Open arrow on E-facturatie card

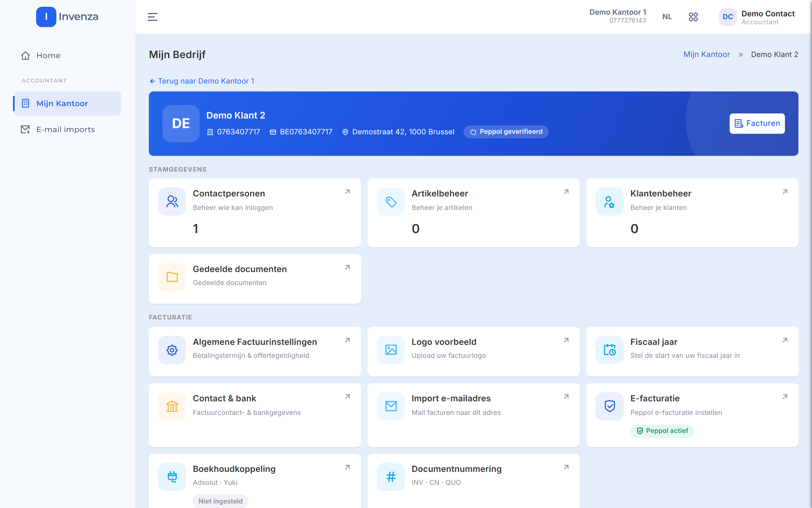pos(785,397)
